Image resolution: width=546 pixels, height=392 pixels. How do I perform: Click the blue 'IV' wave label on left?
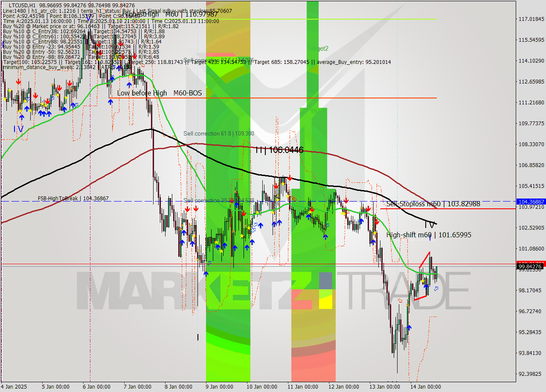coord(18,129)
